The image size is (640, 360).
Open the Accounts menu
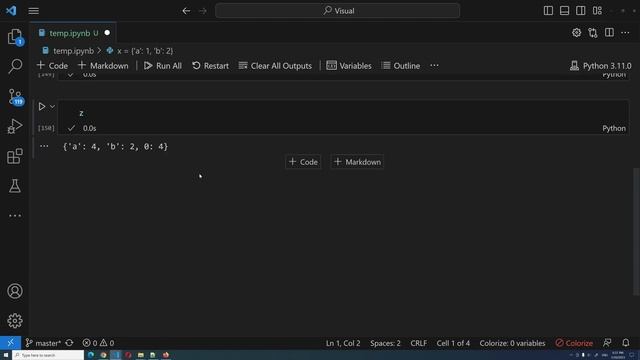[15, 291]
